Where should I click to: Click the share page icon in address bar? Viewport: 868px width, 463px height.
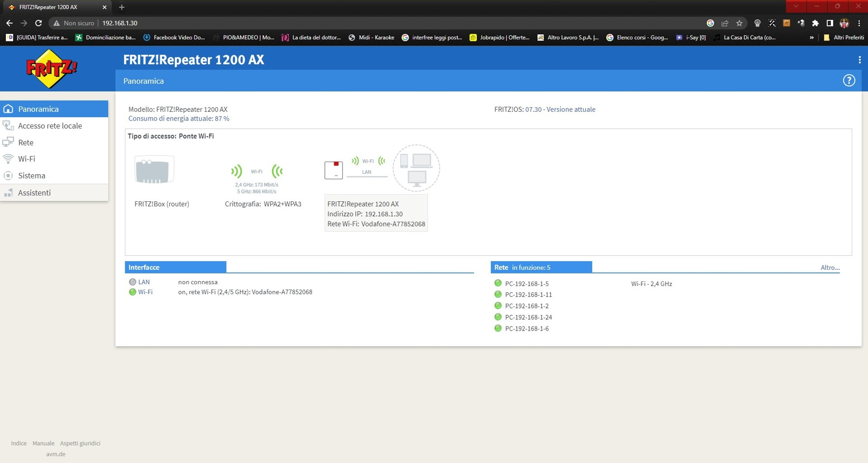click(x=725, y=23)
